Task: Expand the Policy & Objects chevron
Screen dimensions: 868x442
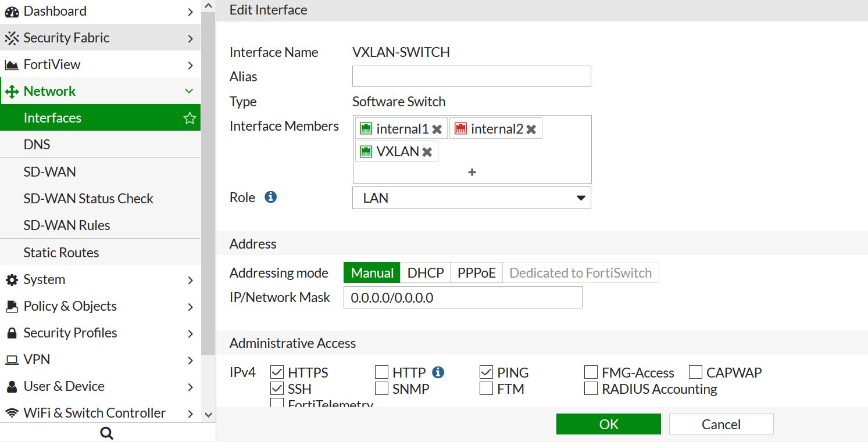Action: click(x=190, y=307)
